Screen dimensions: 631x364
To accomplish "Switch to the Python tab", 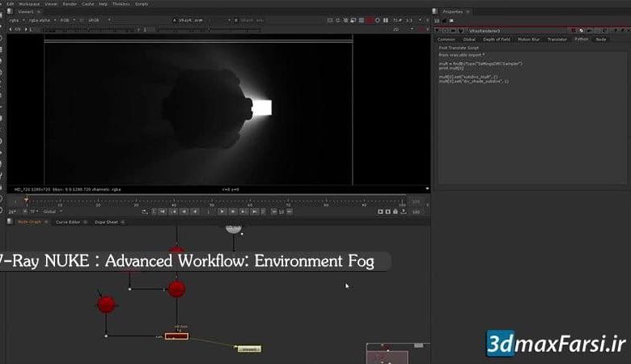I will pos(582,39).
